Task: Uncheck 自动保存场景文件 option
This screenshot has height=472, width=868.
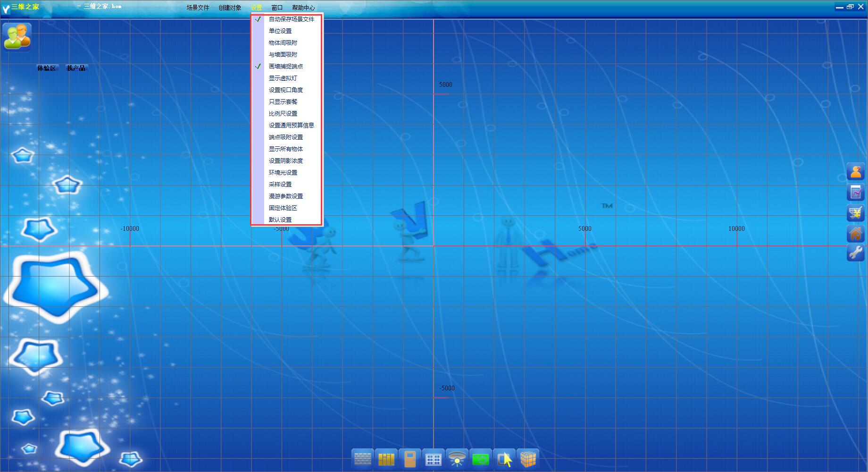Action: [x=291, y=19]
